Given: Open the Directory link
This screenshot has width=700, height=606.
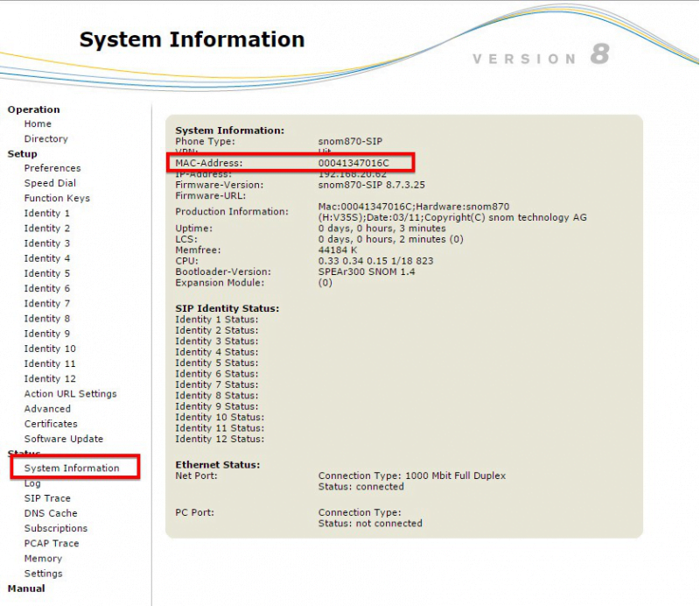Looking at the screenshot, I should (46, 139).
